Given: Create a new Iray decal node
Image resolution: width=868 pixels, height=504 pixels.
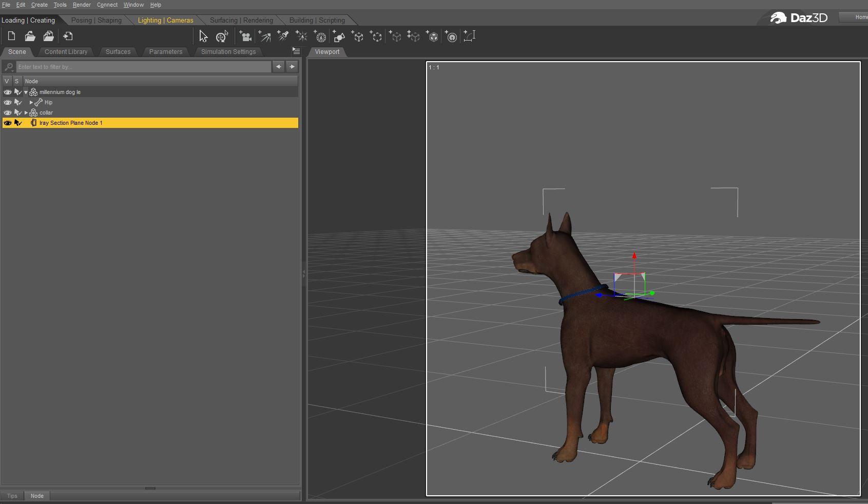Looking at the screenshot, I should point(432,36).
